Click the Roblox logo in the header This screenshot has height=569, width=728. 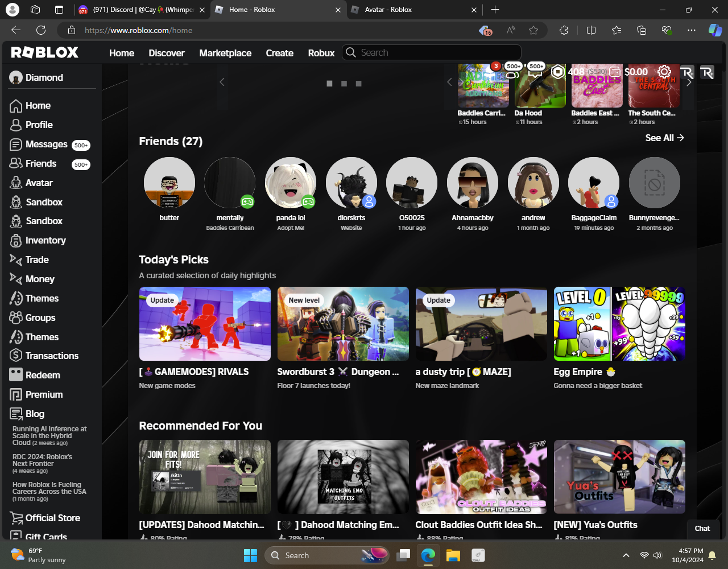pos(45,52)
